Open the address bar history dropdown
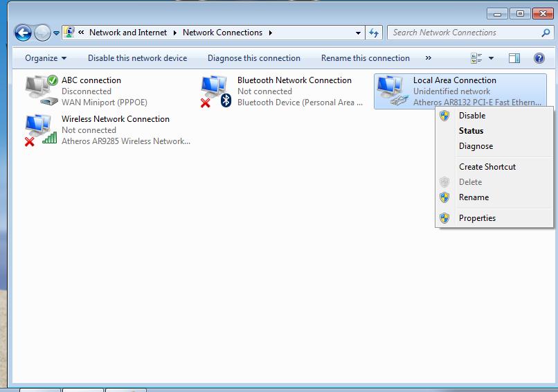The height and width of the screenshot is (392, 558). (x=358, y=33)
